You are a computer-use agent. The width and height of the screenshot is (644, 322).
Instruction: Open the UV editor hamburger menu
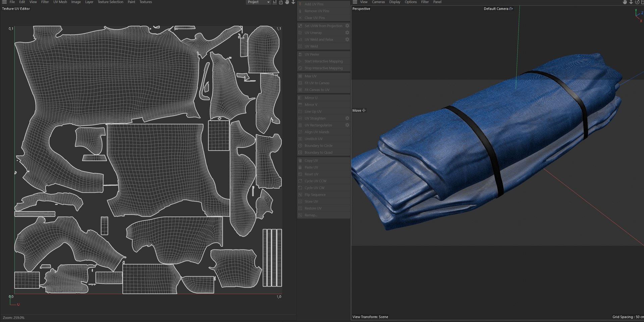(4, 2)
